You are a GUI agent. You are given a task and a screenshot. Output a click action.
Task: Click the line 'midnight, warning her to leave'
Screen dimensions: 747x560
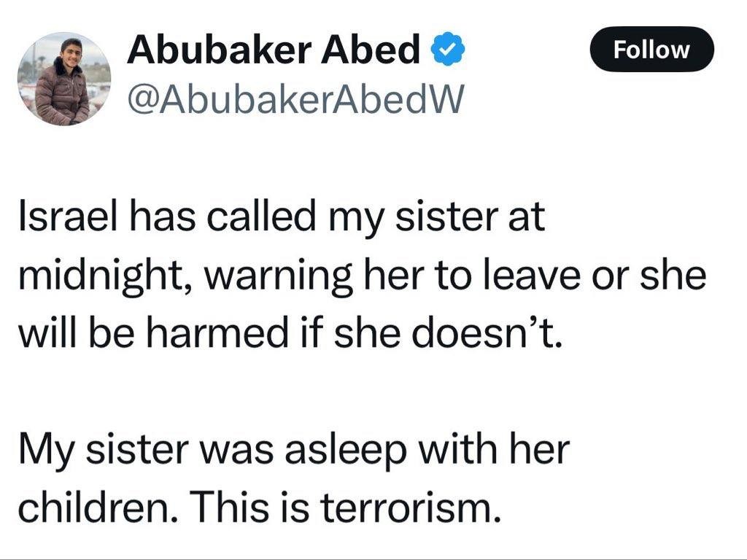pyautogui.click(x=362, y=276)
